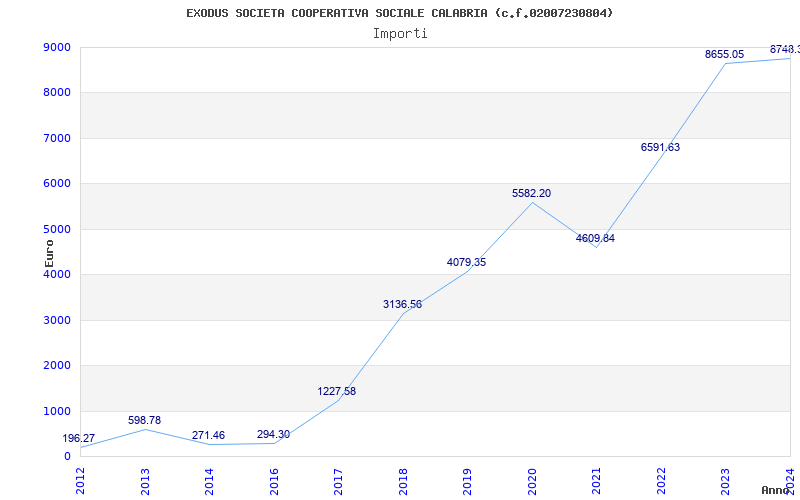Click data label 6591.63
This screenshot has height=500, width=800.
tap(660, 147)
